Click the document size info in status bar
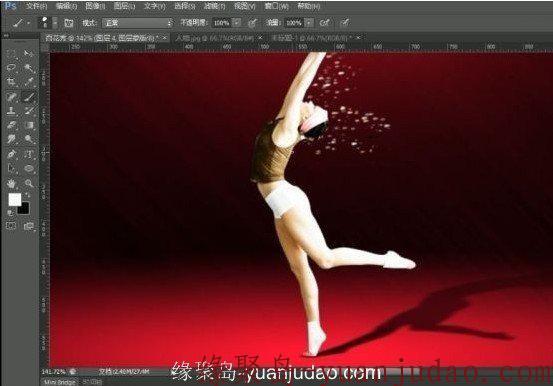The height and width of the screenshot is (386, 553). point(124,372)
